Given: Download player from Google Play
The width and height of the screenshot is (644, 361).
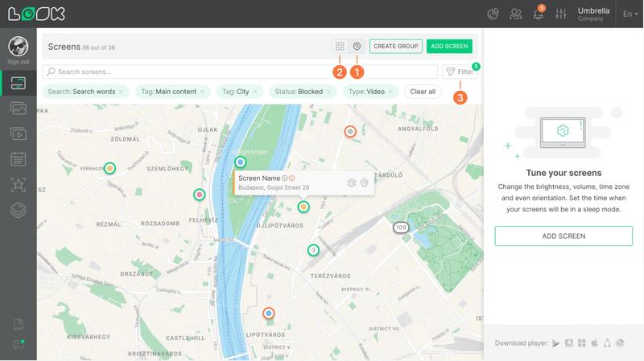Looking at the screenshot, I should point(555,343).
